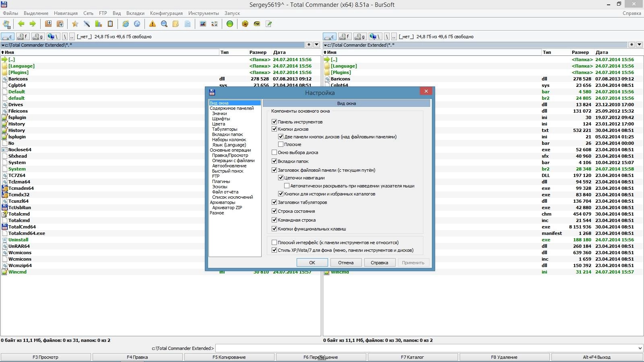Viewport: 644px width, 362px height.
Task: Open the Конфигурация menu
Action: (x=166, y=13)
